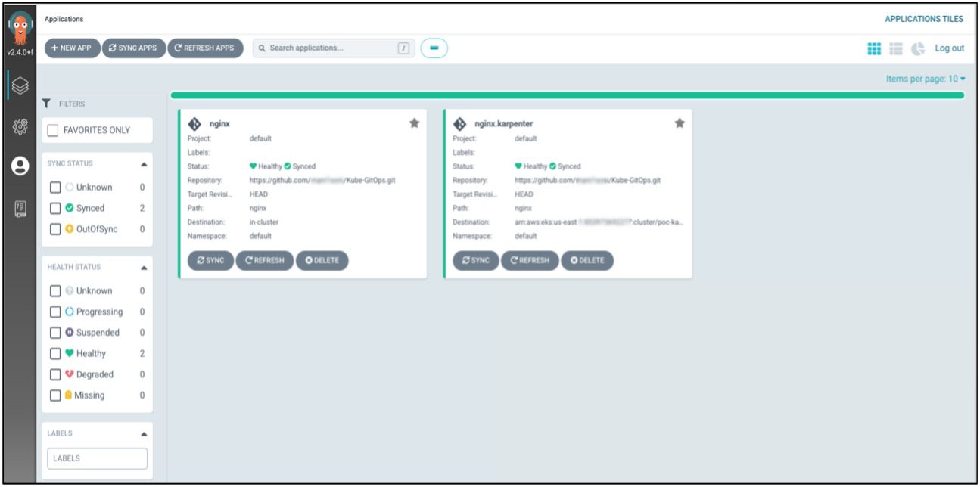Click the git icon on nginx.karpenter card
Screen dimensions: 980x487
click(459, 123)
